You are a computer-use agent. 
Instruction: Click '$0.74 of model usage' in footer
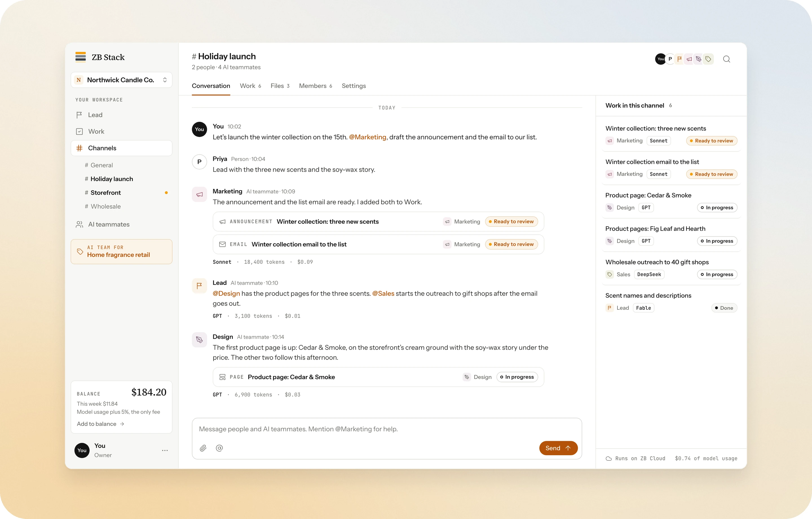point(706,459)
